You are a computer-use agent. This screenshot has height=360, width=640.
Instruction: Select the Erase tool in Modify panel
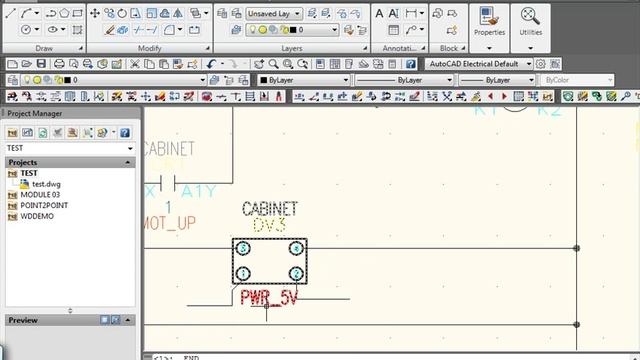pos(109,29)
